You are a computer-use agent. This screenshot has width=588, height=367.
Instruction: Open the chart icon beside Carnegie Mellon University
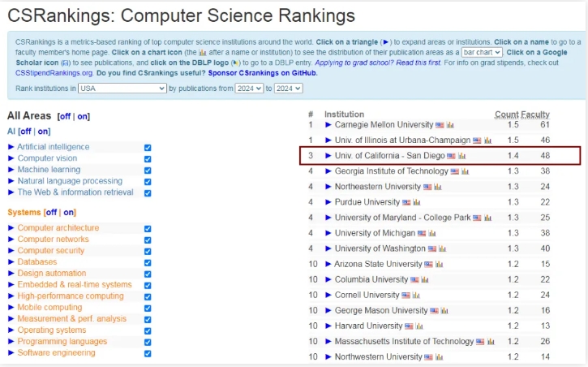(450, 125)
